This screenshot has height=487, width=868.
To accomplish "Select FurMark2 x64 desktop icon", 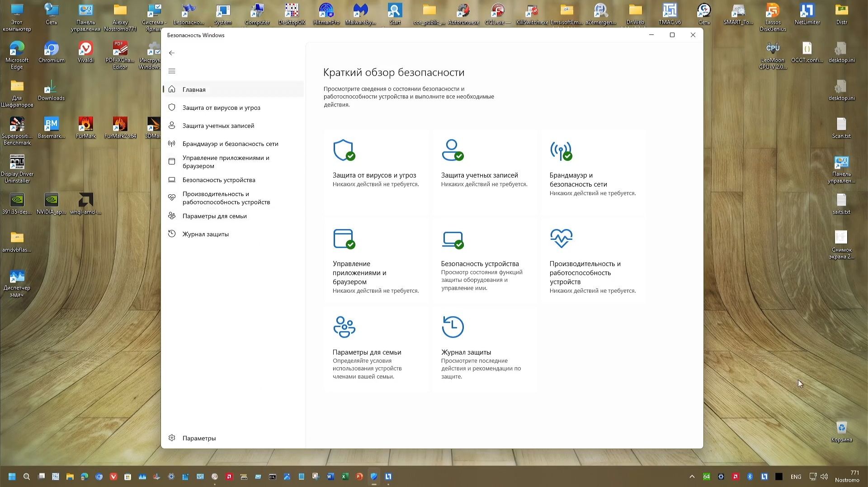I will (120, 128).
